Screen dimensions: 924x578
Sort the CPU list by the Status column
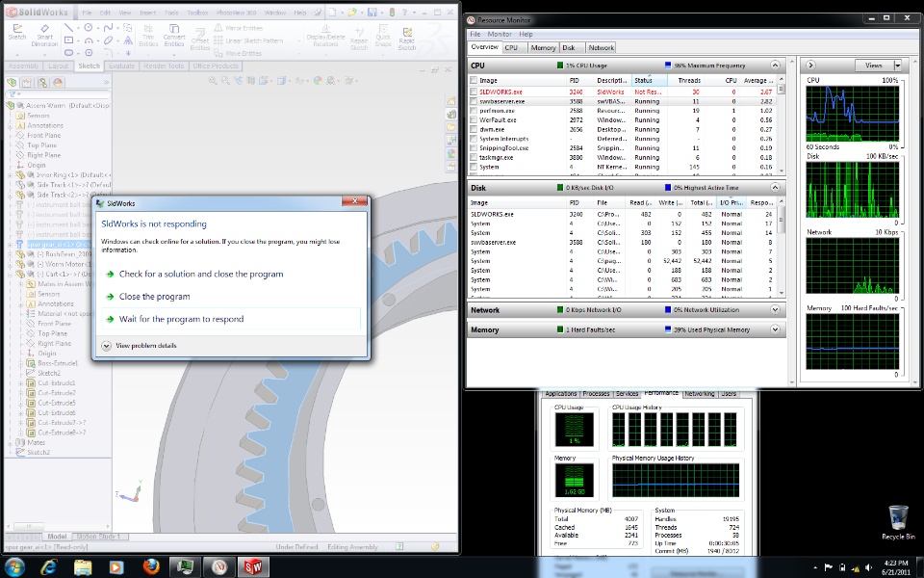pyautogui.click(x=650, y=80)
